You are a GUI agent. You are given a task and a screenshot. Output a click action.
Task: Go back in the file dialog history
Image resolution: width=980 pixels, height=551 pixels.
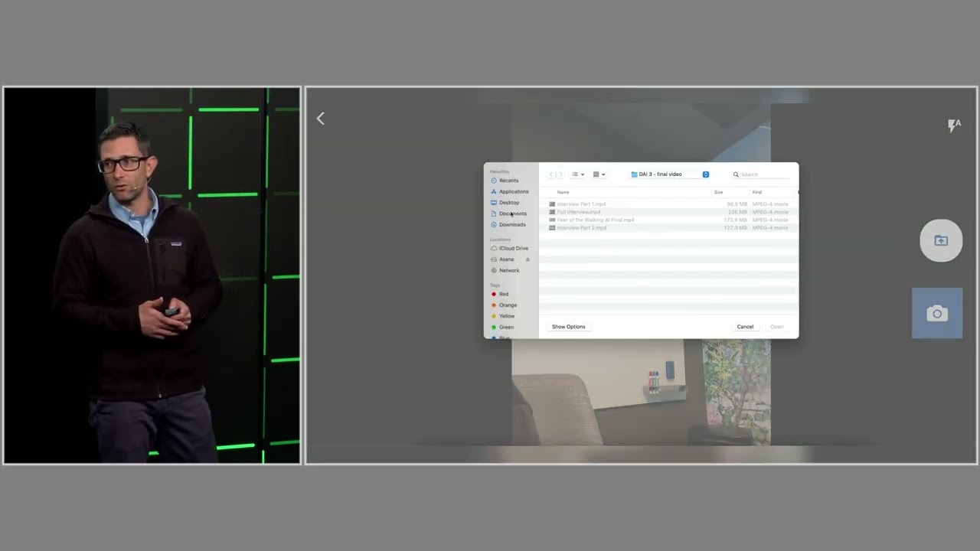(x=550, y=174)
